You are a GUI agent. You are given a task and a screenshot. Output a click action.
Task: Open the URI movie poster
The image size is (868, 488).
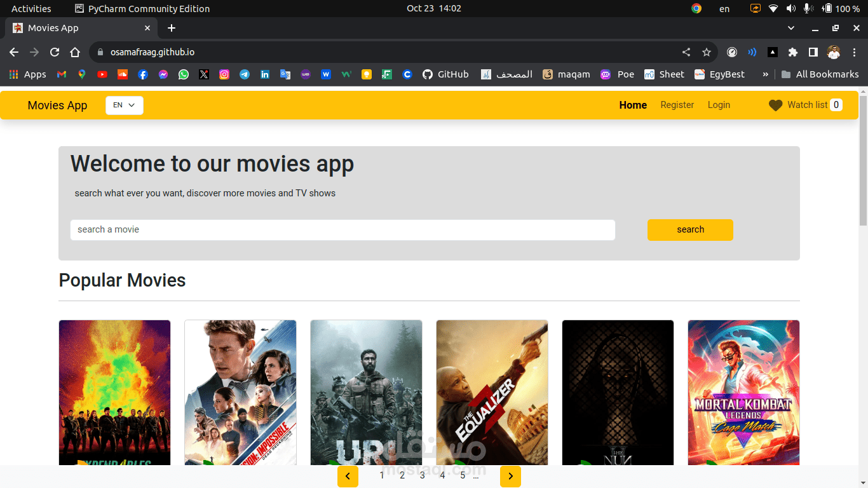pyautogui.click(x=366, y=392)
